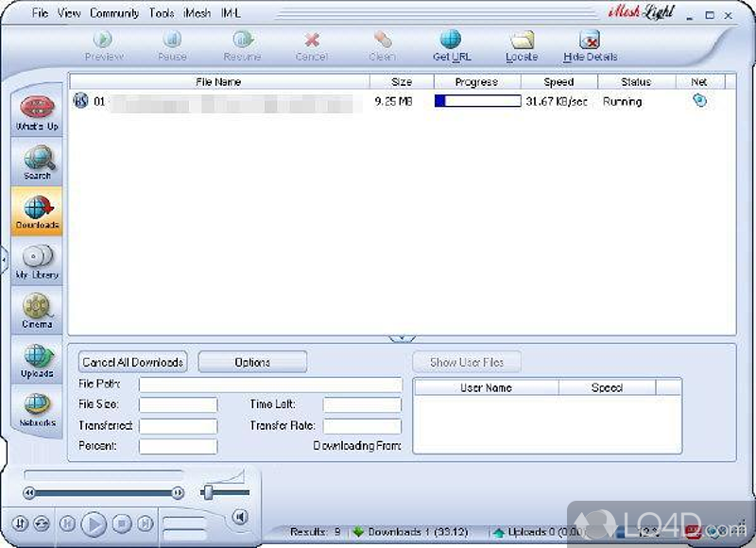Click the network icon in the download row
756x548 pixels.
(699, 101)
